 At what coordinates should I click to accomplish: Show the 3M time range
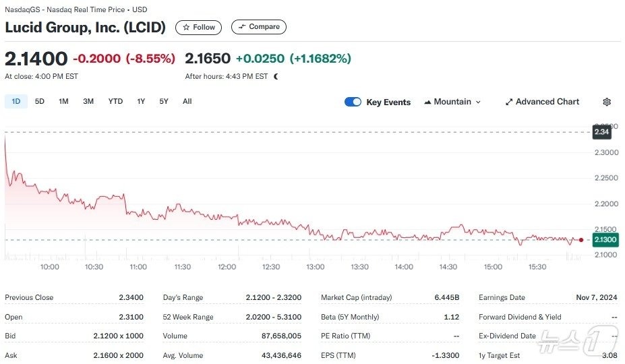[88, 101]
